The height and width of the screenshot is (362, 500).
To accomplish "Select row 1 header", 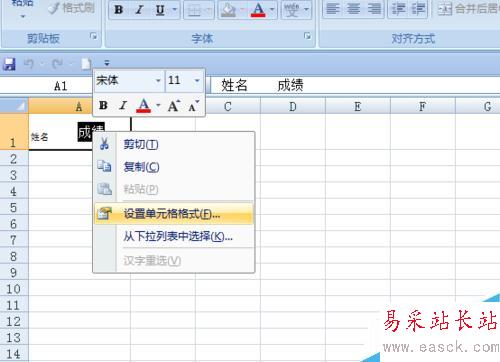I will pyautogui.click(x=14, y=132).
